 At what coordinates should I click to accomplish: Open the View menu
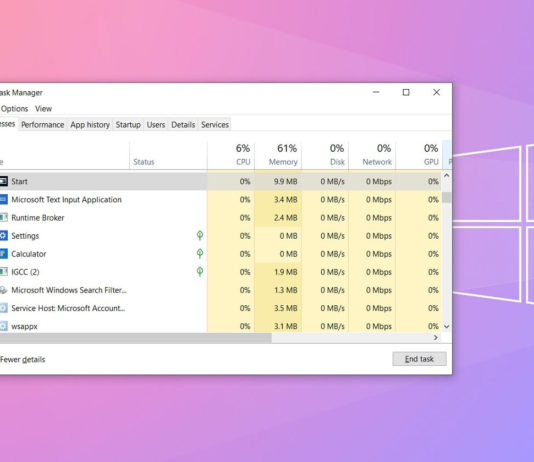[x=43, y=109]
